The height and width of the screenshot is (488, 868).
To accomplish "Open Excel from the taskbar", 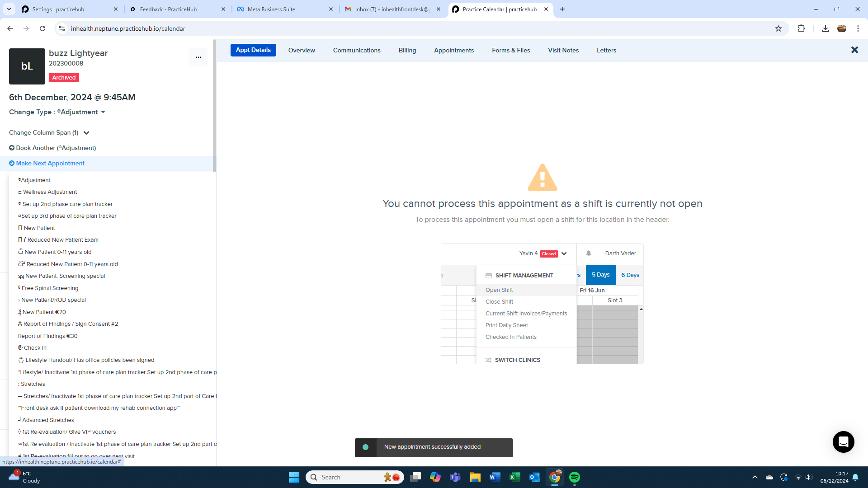I will tap(514, 477).
